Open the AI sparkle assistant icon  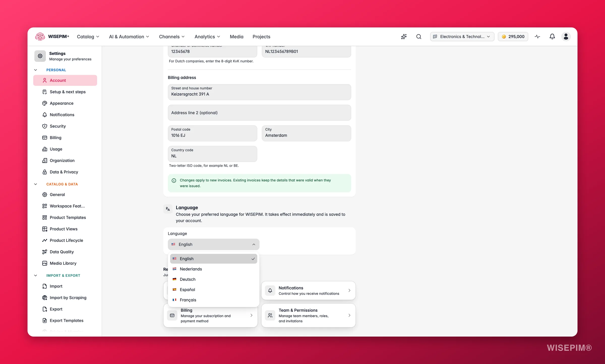coord(404,37)
